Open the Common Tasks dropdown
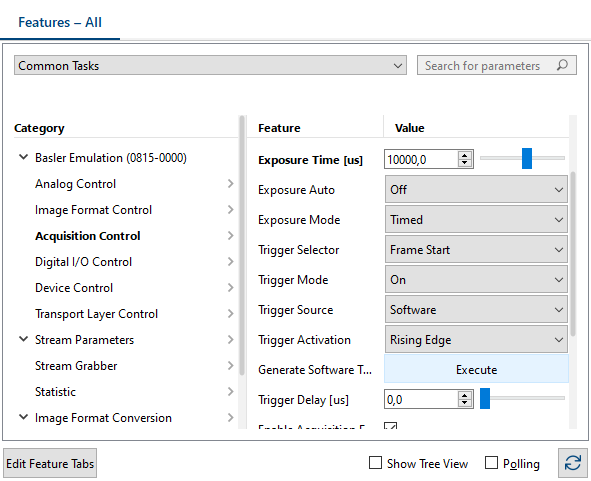 [210, 66]
